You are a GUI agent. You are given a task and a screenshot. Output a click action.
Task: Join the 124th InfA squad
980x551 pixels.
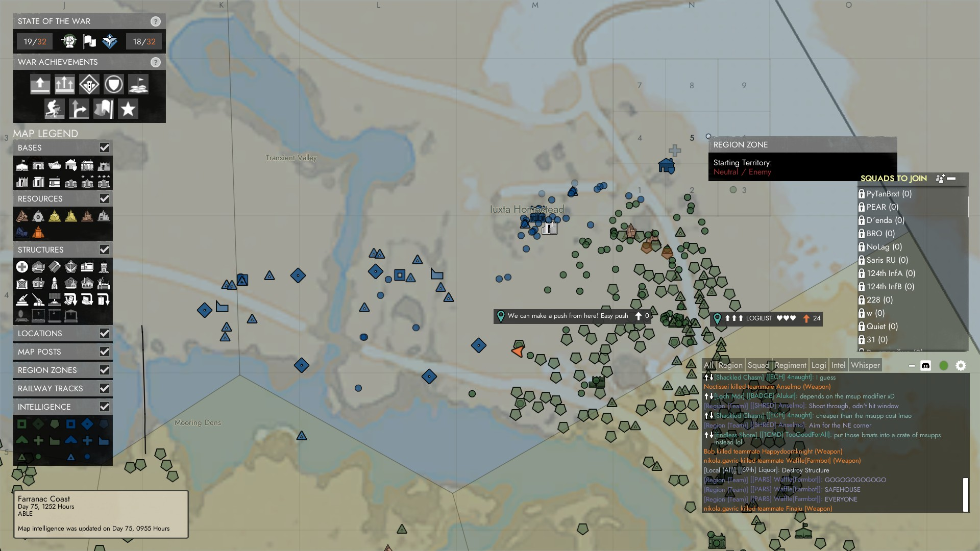coord(891,273)
